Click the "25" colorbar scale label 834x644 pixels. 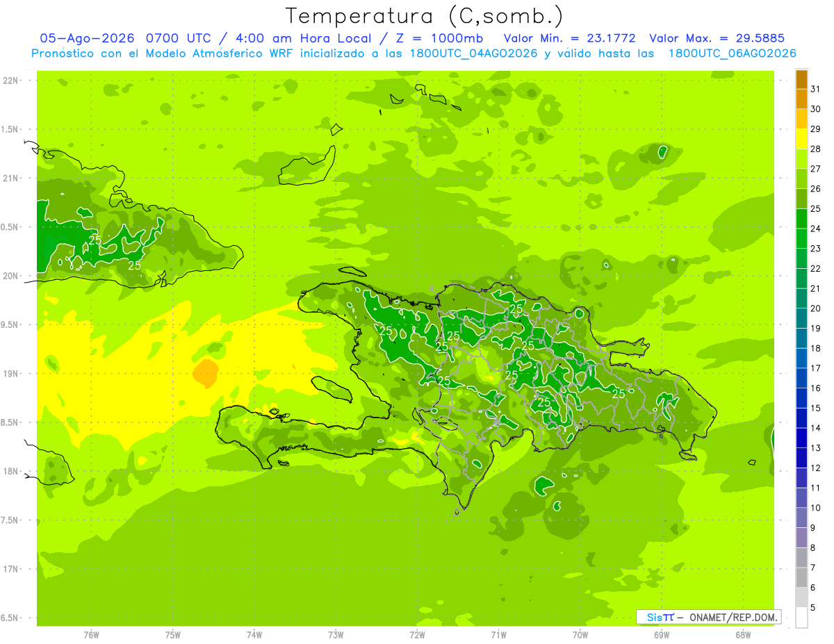(x=816, y=208)
